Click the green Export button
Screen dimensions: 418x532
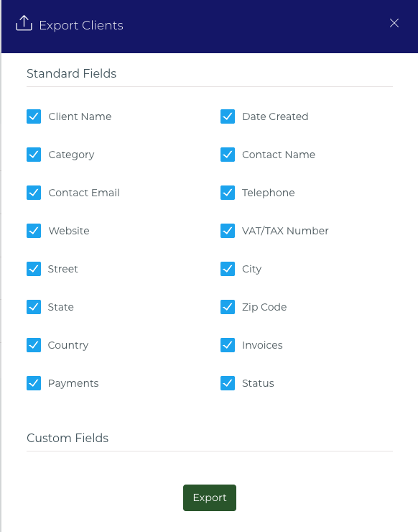click(210, 497)
